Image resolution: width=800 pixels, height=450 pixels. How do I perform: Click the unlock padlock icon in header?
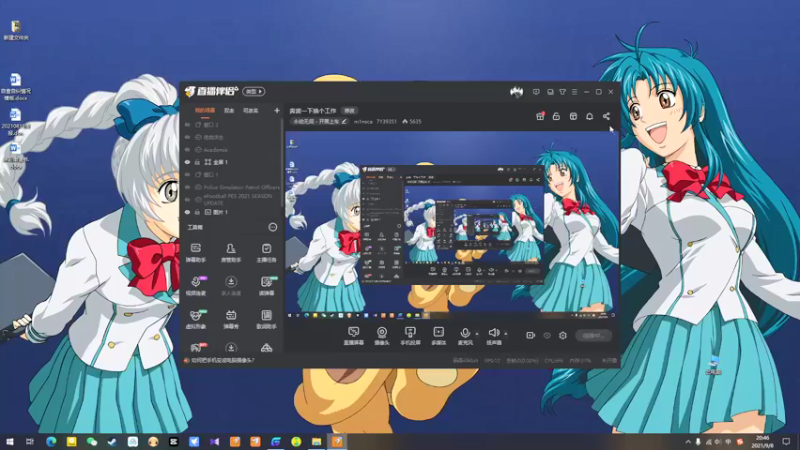click(556, 116)
